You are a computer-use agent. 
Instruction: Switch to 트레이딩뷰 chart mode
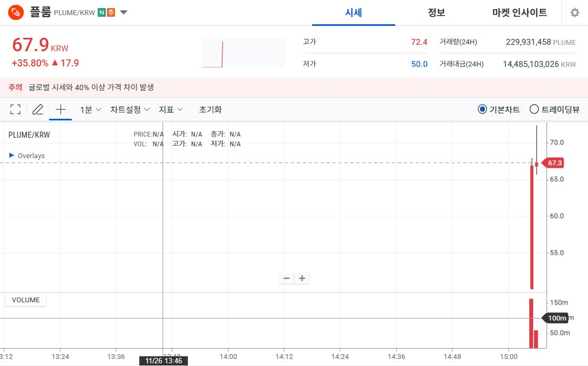(534, 110)
